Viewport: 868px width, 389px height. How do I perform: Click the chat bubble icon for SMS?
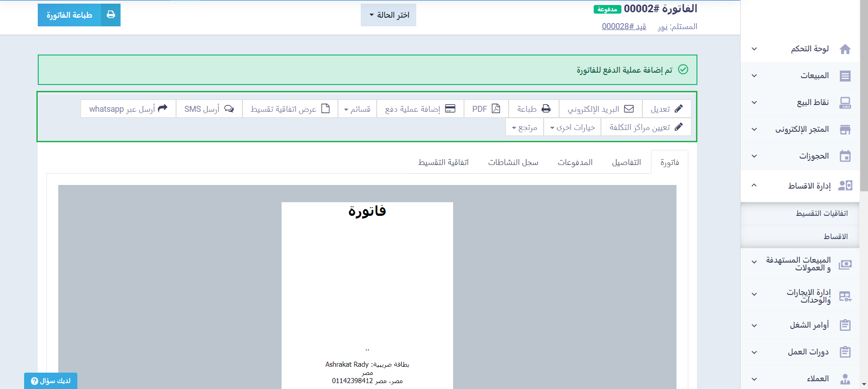click(229, 109)
